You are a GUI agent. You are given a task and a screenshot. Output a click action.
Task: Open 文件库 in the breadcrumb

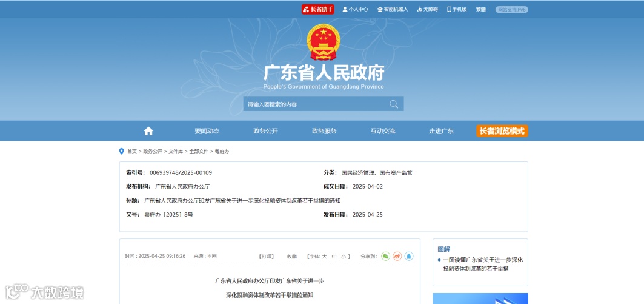pyautogui.click(x=176, y=151)
